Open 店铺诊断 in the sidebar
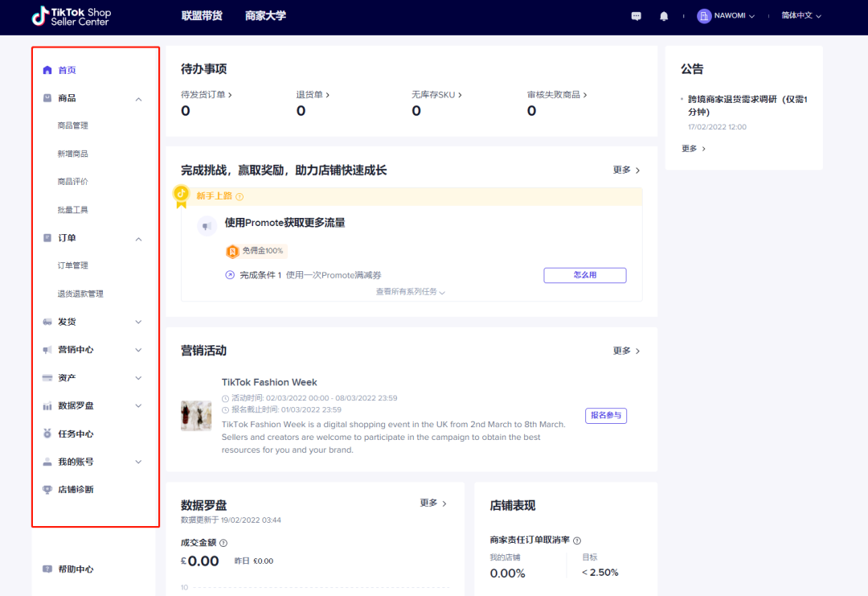 point(76,490)
